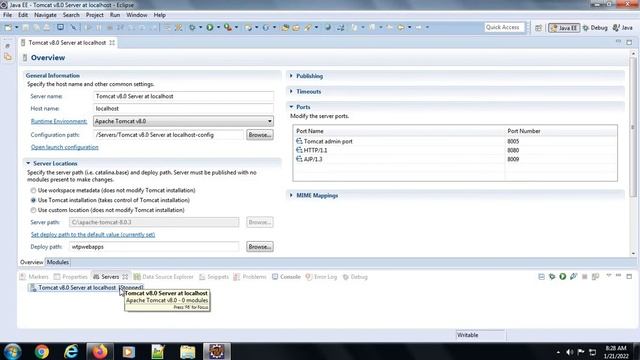
Task: Select the HTTP/1.1 port row
Action: pyautogui.click(x=454, y=150)
